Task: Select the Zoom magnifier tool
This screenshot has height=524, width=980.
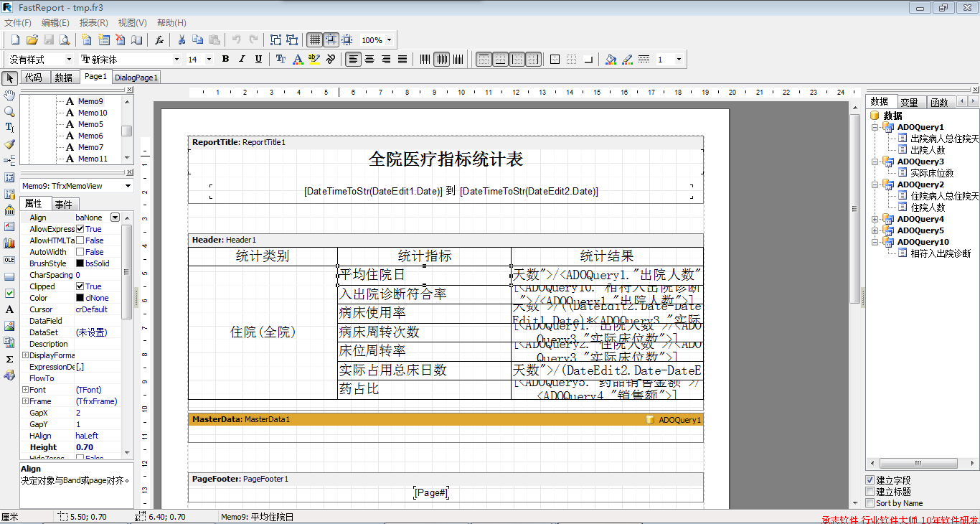Action: click(x=9, y=111)
